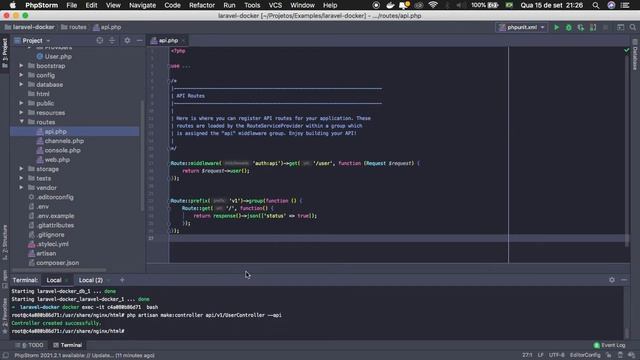Expand the bootstrap folder
Viewport: 640px width, 360px height.
(21, 66)
